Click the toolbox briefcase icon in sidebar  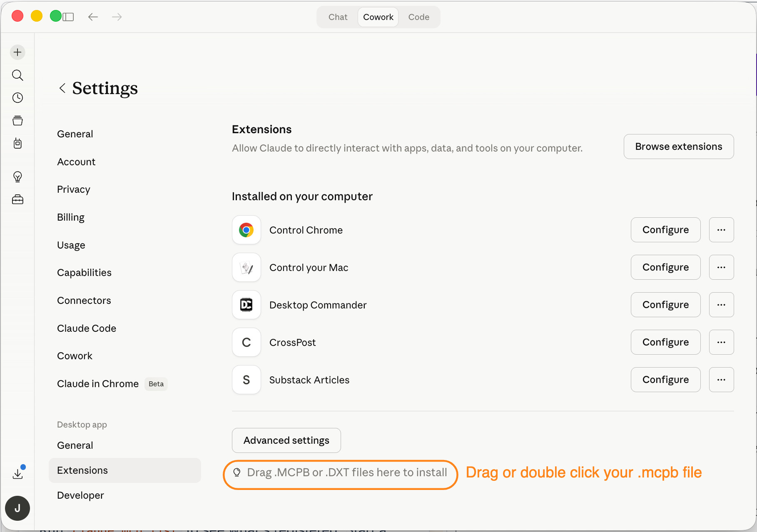17,200
